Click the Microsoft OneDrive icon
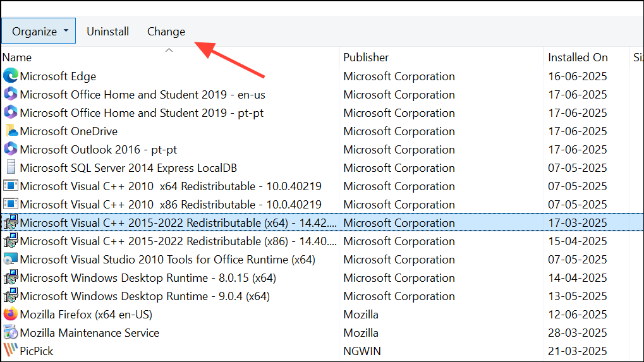 [11, 131]
